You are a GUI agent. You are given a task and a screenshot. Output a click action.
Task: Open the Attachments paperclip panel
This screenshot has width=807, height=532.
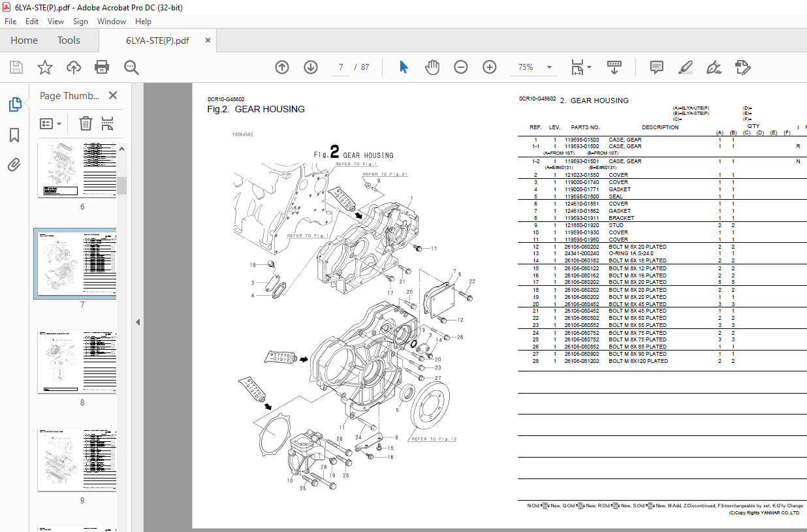tap(14, 165)
